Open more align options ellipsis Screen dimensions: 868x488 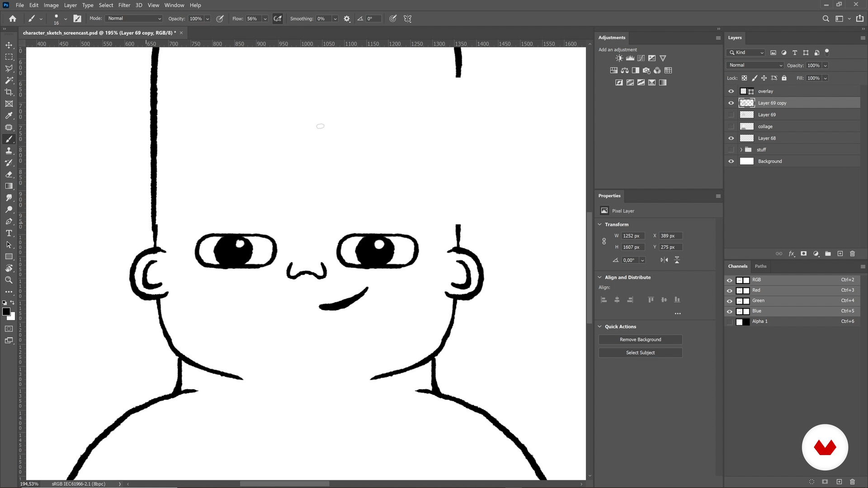677,314
